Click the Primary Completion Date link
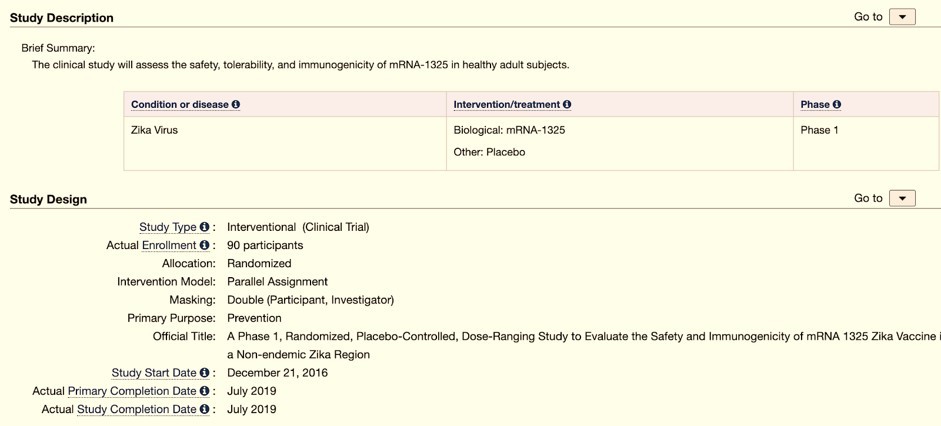Viewport: 941px width, 426px height. (132, 391)
